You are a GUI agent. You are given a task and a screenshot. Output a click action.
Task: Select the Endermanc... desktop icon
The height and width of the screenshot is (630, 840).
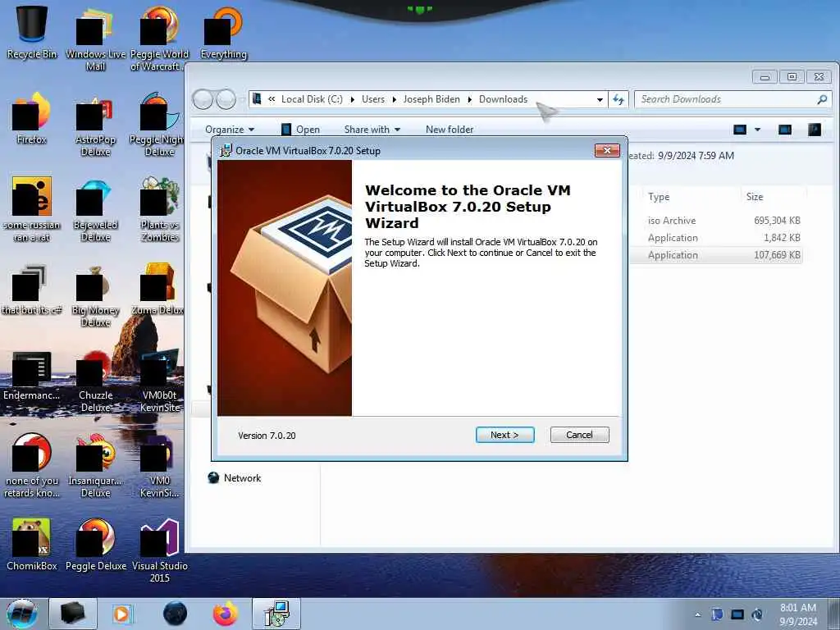point(32,375)
